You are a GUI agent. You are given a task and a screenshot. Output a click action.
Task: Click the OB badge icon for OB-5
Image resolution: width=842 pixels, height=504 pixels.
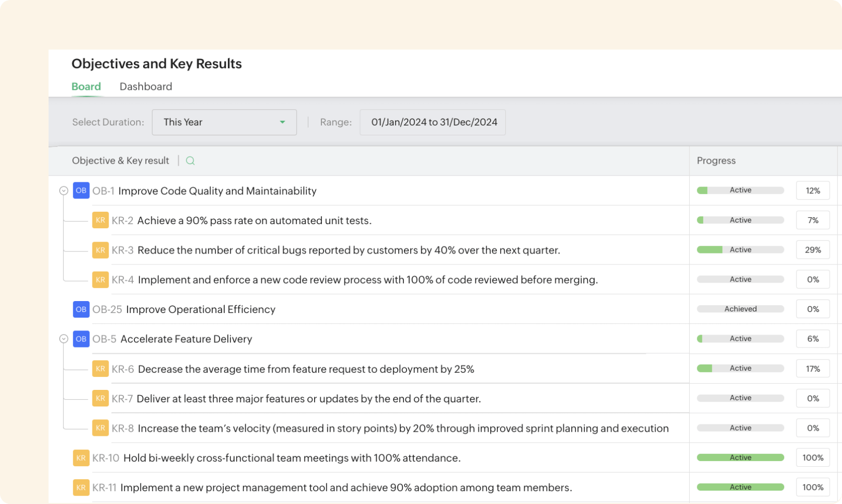pos(81,339)
